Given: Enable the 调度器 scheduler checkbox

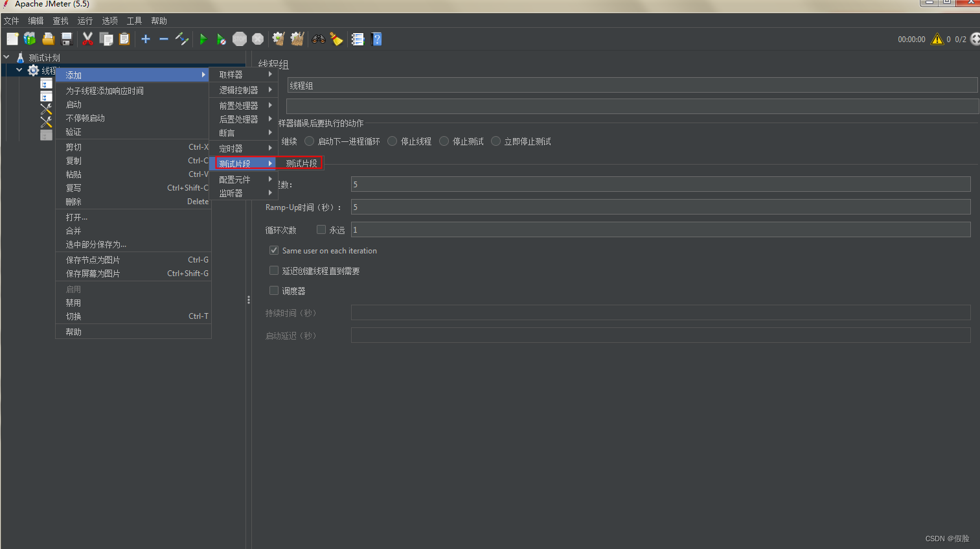Looking at the screenshot, I should pyautogui.click(x=274, y=290).
